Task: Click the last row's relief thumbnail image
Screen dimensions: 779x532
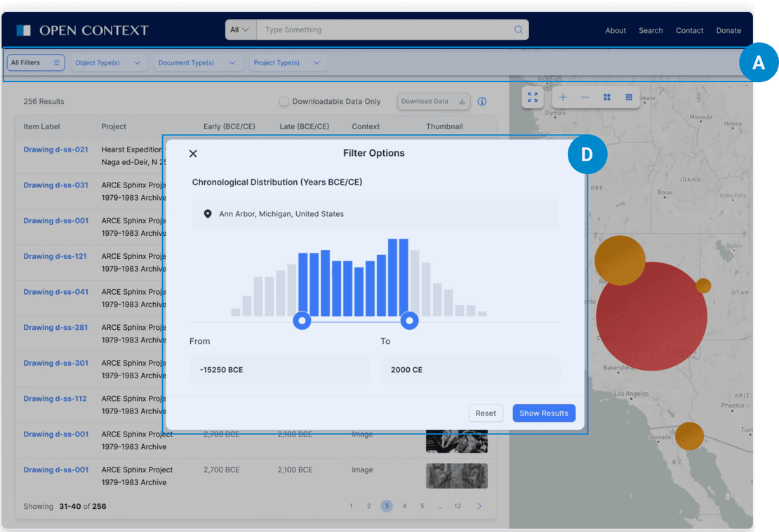Action: point(457,476)
